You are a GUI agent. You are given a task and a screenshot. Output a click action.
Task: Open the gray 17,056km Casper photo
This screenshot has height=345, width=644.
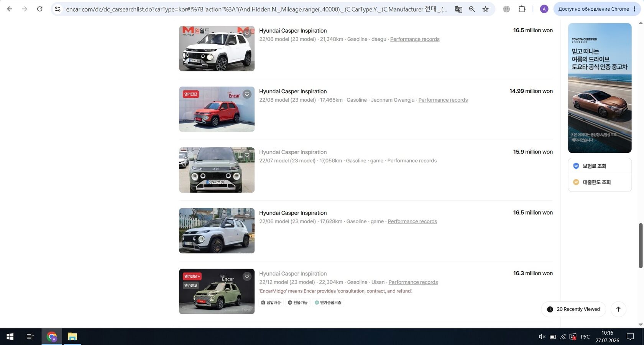tap(217, 170)
